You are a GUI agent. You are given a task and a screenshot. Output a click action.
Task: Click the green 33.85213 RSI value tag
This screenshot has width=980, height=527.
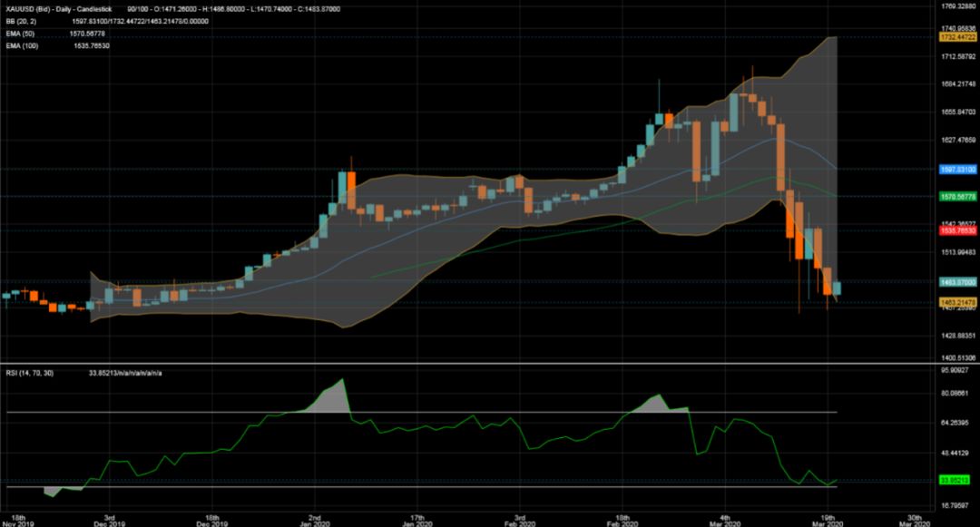958,480
